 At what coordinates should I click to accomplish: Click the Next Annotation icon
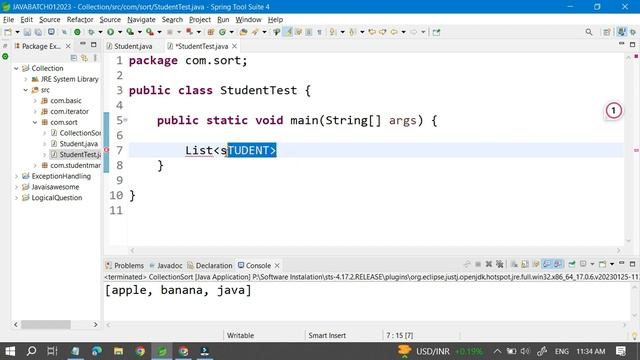tap(333, 32)
